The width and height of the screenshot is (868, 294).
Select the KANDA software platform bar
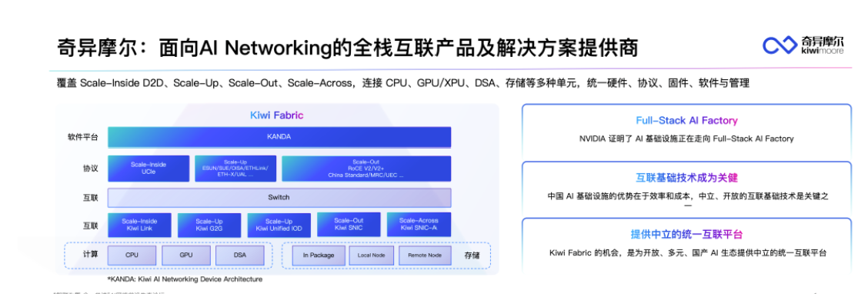click(x=279, y=137)
